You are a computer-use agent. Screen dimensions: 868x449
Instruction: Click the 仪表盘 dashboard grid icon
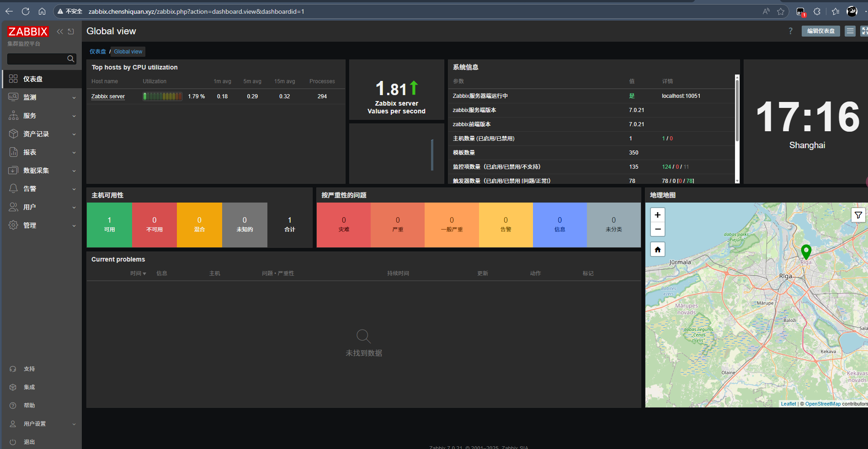coord(13,79)
